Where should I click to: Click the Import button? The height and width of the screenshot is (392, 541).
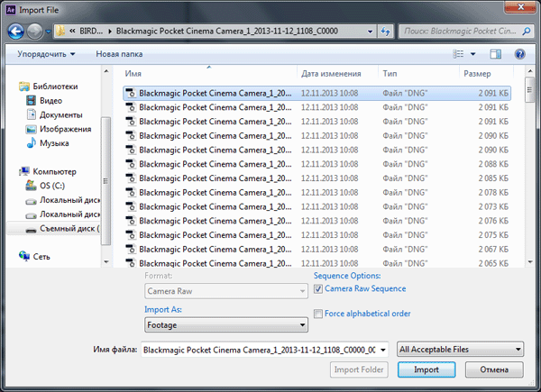click(426, 369)
